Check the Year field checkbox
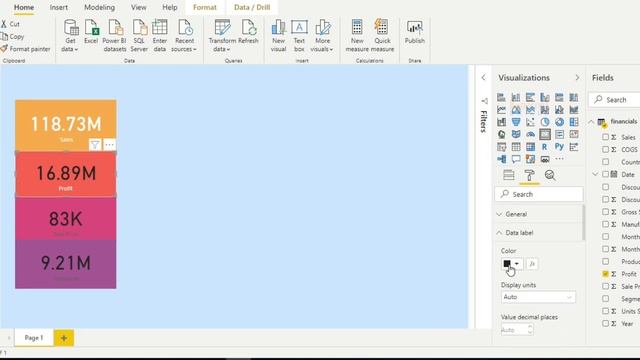 pyautogui.click(x=606, y=323)
